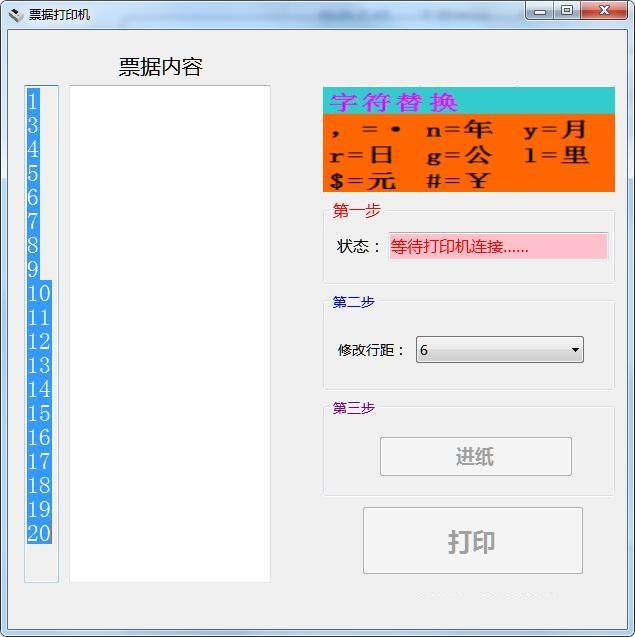Screen dimensions: 635x637
Task: Close the 票据打印机 window
Action: (x=604, y=11)
